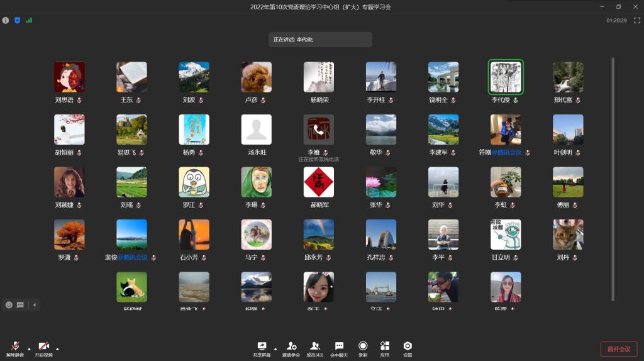Open share screen options arrow beside 共享屏幕
Image resolution: width=644 pixels, height=361 pixels.
(275, 348)
